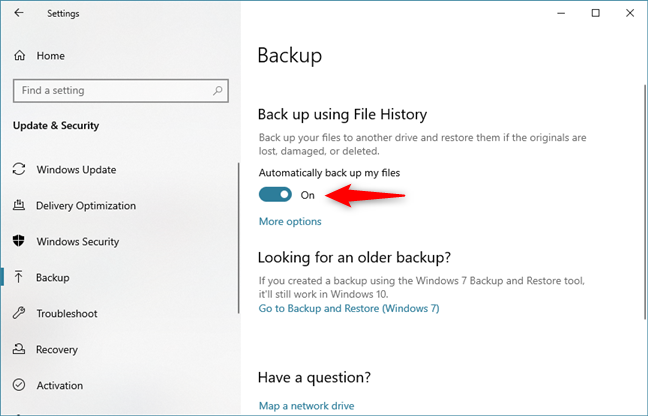This screenshot has height=416, width=648.
Task: Maximize the Settings window
Action: pyautogui.click(x=596, y=13)
